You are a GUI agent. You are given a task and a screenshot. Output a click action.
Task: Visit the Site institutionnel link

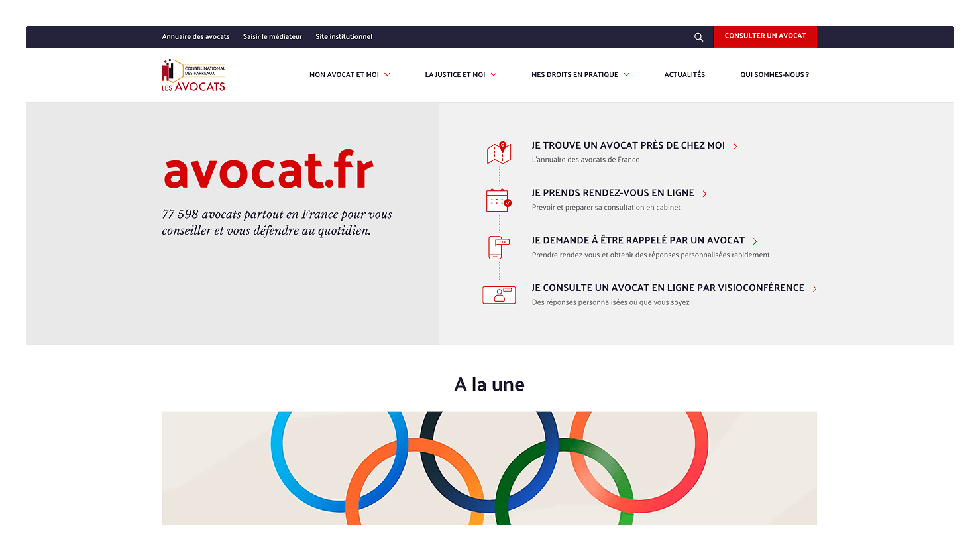click(344, 36)
